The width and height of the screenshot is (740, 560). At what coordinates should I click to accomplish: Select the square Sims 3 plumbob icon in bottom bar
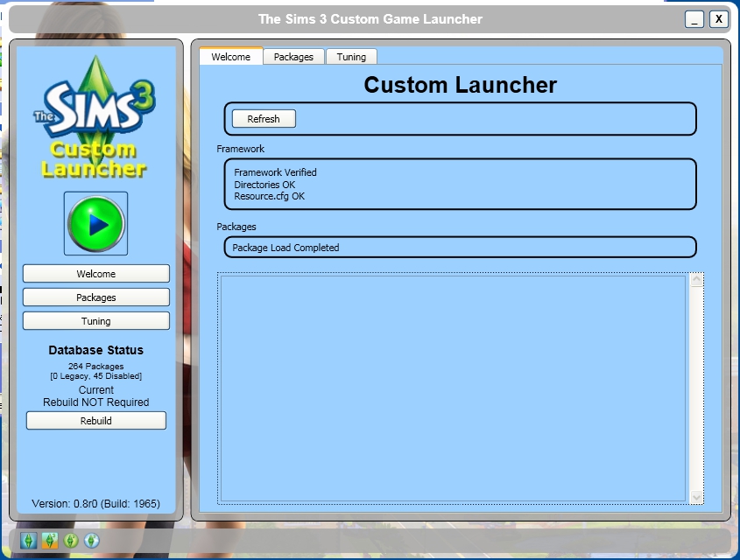pyautogui.click(x=27, y=540)
